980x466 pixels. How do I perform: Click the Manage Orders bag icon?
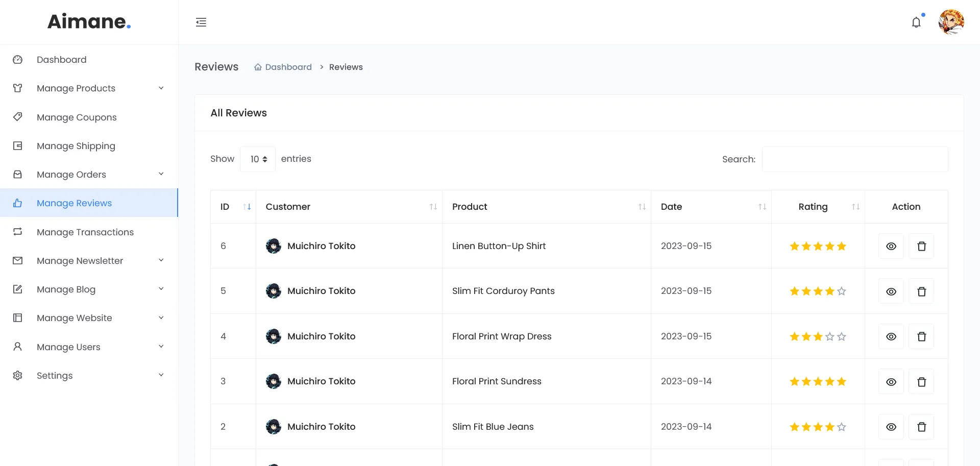click(17, 175)
